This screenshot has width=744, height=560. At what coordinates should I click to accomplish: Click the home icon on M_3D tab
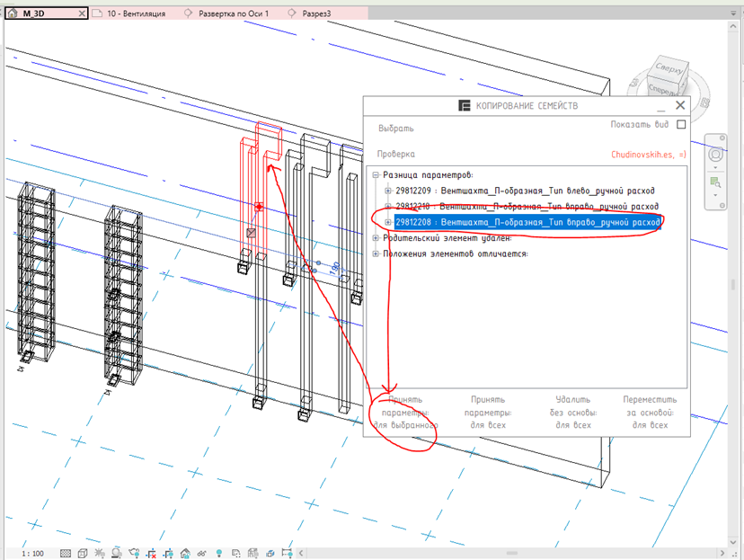pos(13,13)
